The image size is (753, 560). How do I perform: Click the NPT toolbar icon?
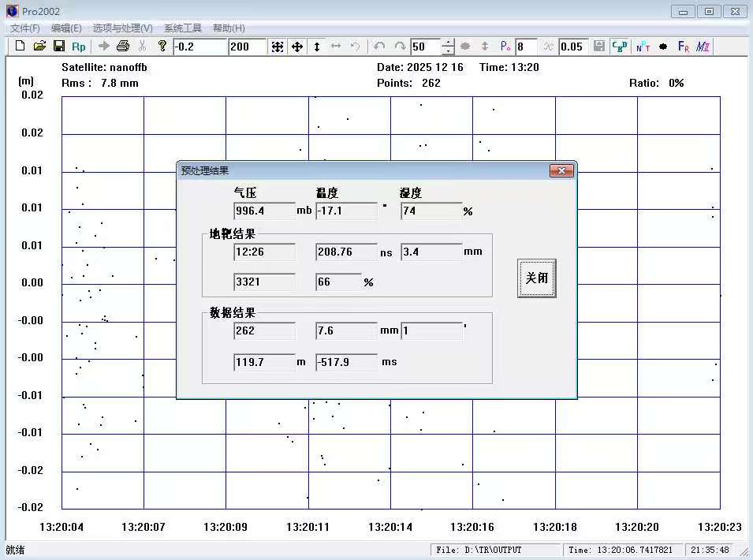click(x=643, y=47)
